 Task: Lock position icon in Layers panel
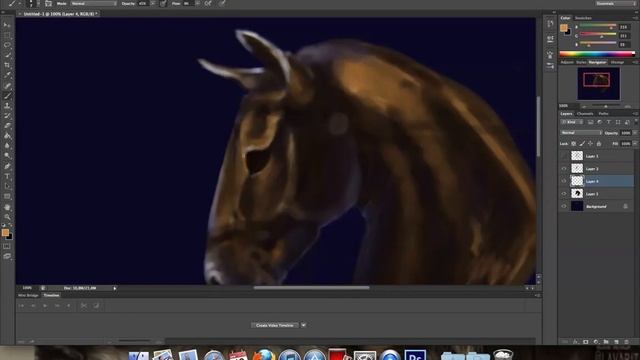coord(590,144)
